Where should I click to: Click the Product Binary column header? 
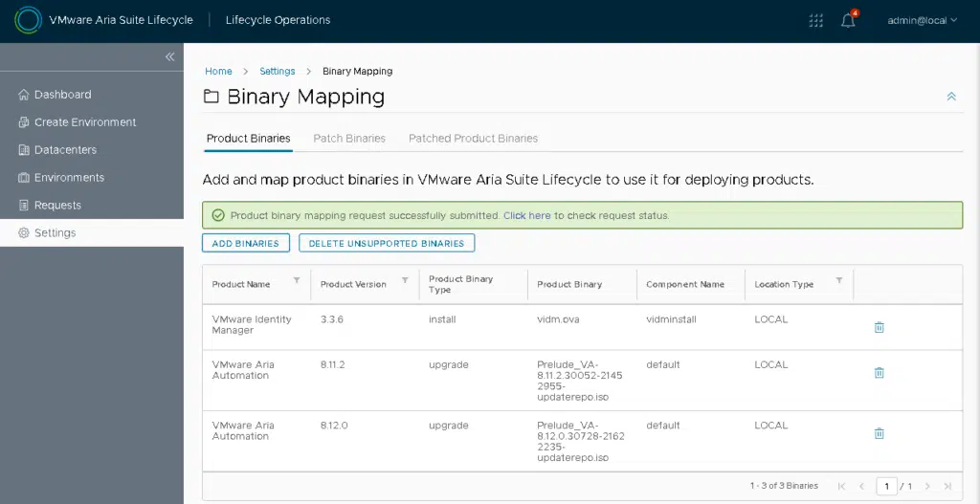(x=569, y=284)
